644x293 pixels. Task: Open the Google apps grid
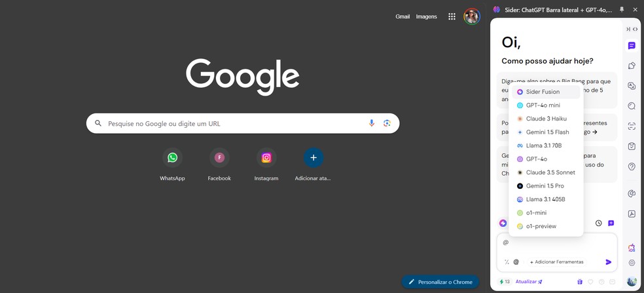[452, 16]
